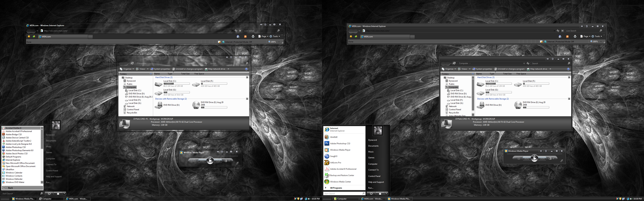Open Views dropdown arrow in right Computer window
The width and height of the screenshot is (644, 201).
[x=470, y=69]
